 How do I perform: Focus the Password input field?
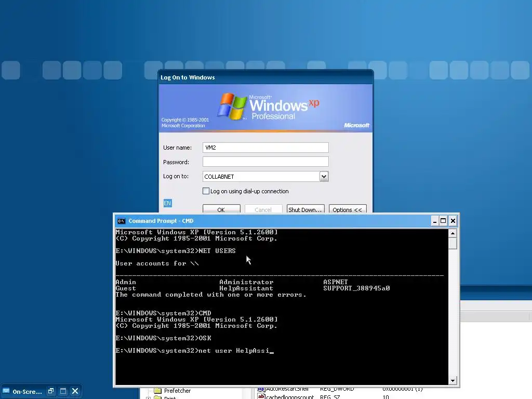click(265, 162)
